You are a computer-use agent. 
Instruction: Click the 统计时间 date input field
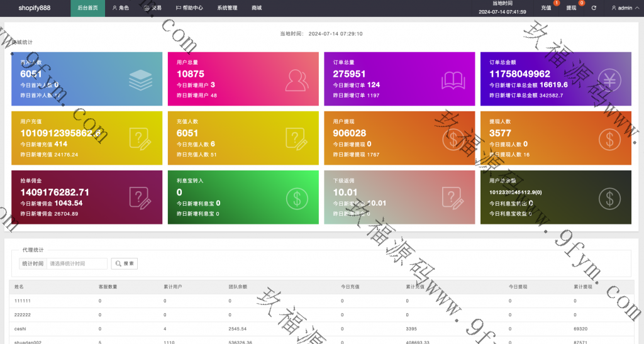(76, 264)
